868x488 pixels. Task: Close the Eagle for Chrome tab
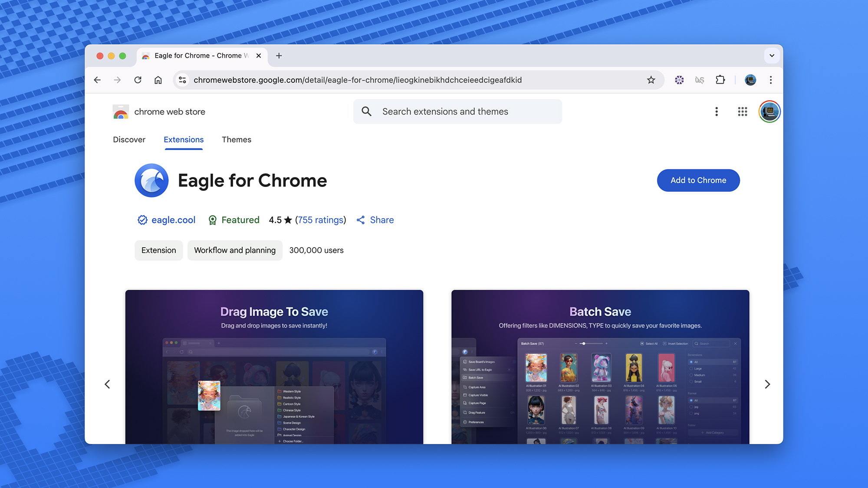pos(259,56)
